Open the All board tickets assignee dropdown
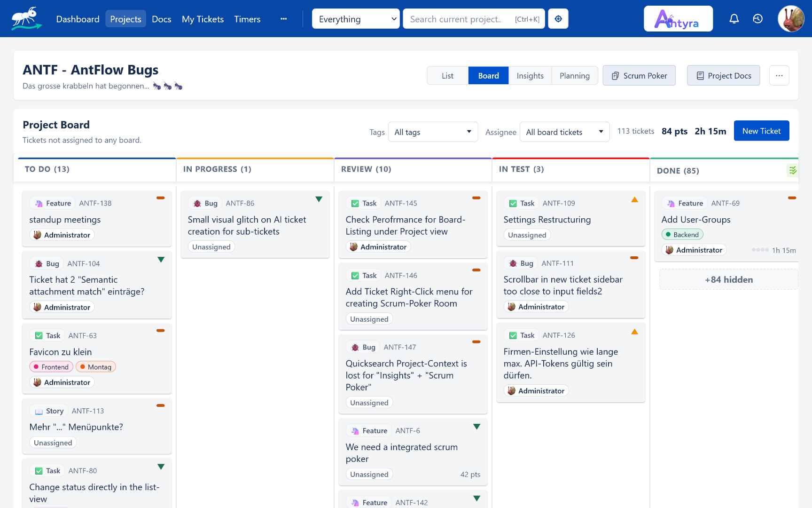This screenshot has width=812, height=508. tap(565, 132)
